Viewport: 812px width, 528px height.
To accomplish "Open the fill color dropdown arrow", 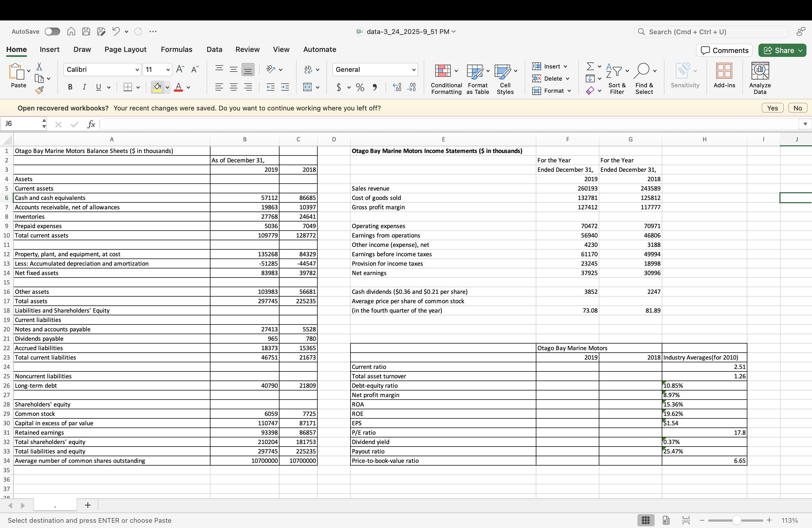I will point(167,87).
